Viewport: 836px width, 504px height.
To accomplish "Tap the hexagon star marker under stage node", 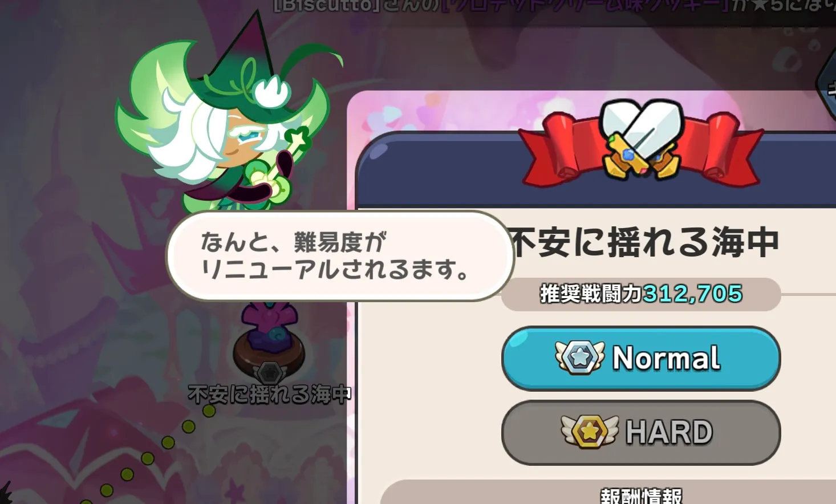I will pos(270,373).
